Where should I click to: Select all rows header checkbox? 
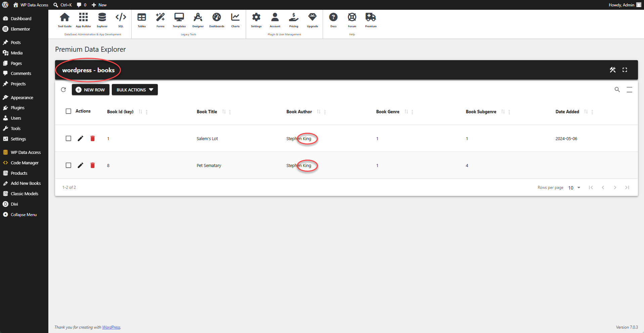pyautogui.click(x=68, y=111)
